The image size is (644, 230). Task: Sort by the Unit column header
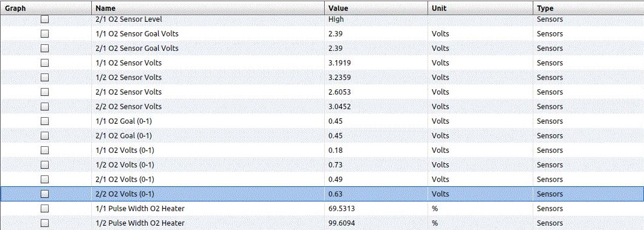pyautogui.click(x=480, y=8)
